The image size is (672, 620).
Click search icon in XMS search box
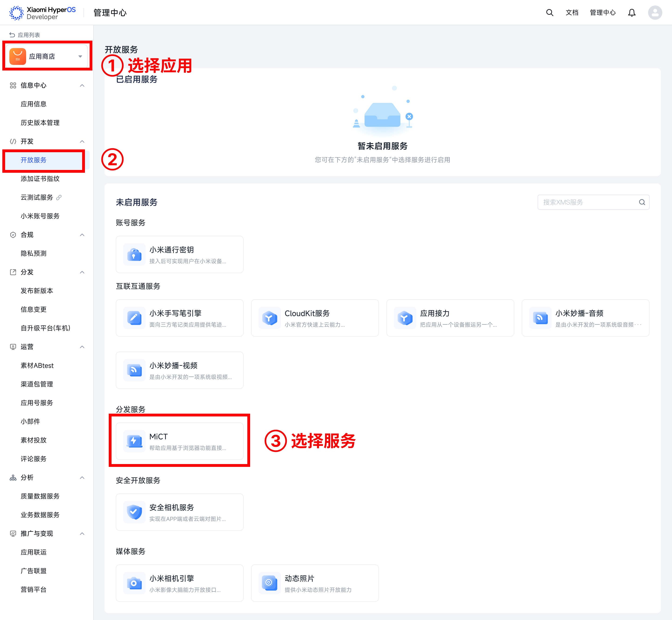(x=642, y=202)
